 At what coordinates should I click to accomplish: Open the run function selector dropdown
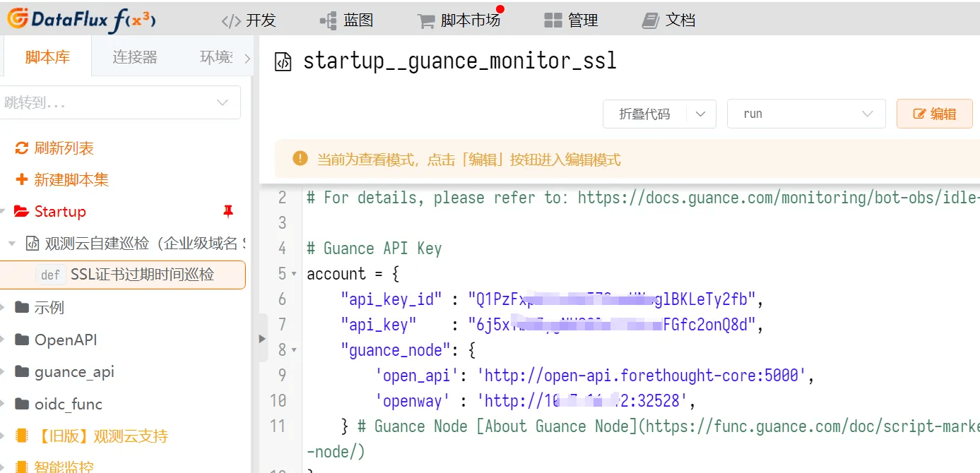(x=806, y=114)
